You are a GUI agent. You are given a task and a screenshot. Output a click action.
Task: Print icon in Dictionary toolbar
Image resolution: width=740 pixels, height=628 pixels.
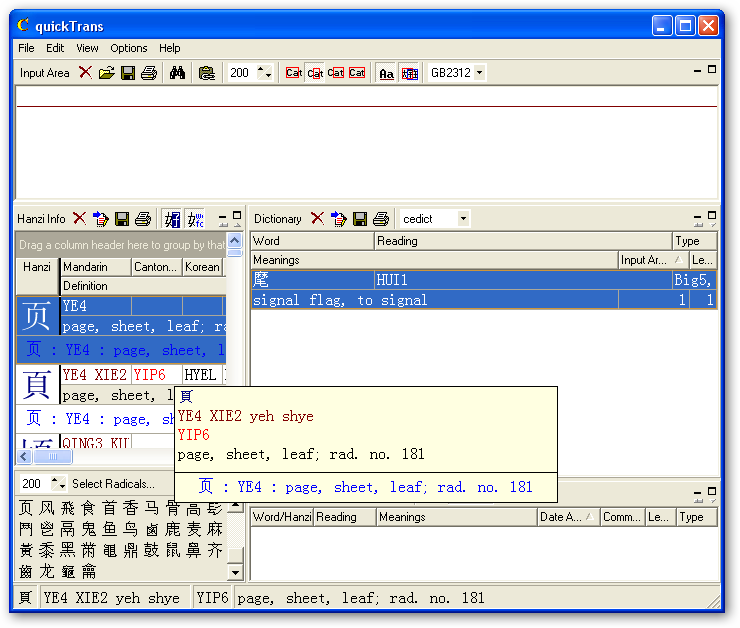[x=381, y=218]
